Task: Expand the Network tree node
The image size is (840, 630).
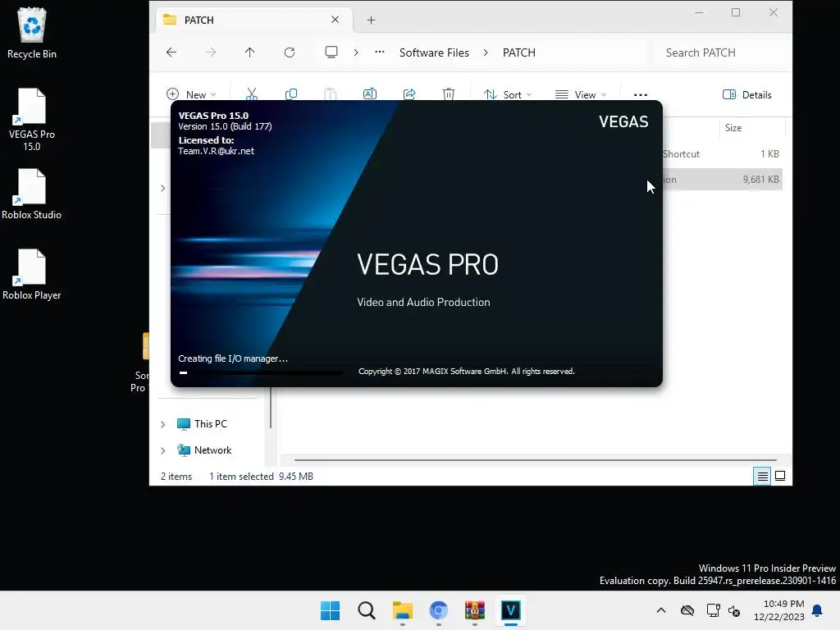Action: pos(163,450)
